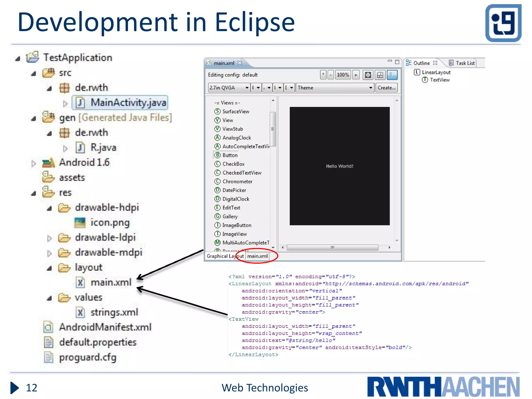Select Gallery from the palette
The height and width of the screenshot is (399, 532).
tap(226, 217)
